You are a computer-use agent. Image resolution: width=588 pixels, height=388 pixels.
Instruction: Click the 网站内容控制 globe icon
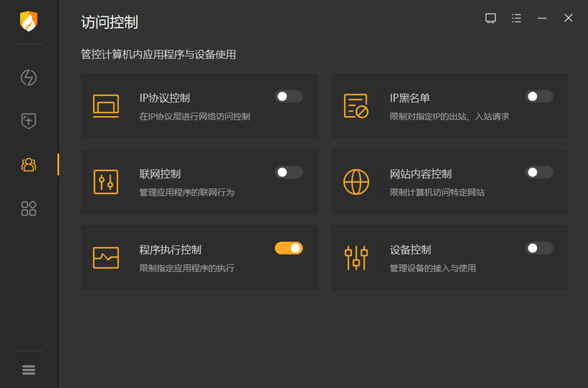356,182
